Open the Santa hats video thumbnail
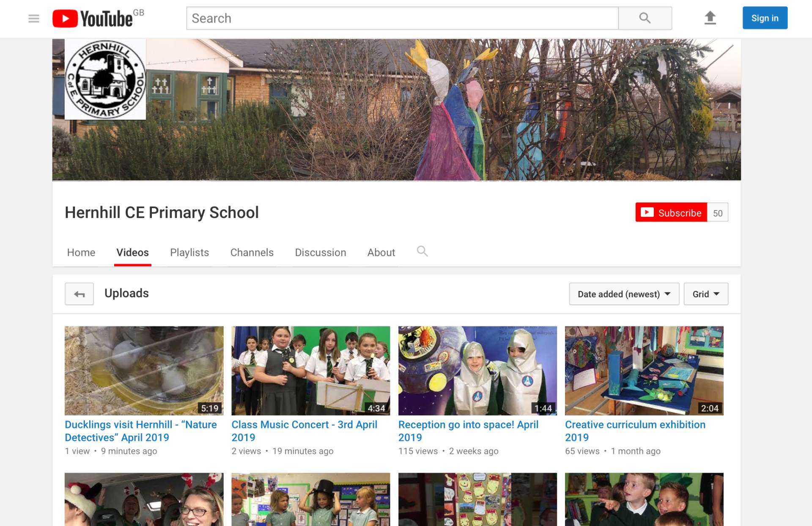This screenshot has height=526, width=812. [x=144, y=499]
